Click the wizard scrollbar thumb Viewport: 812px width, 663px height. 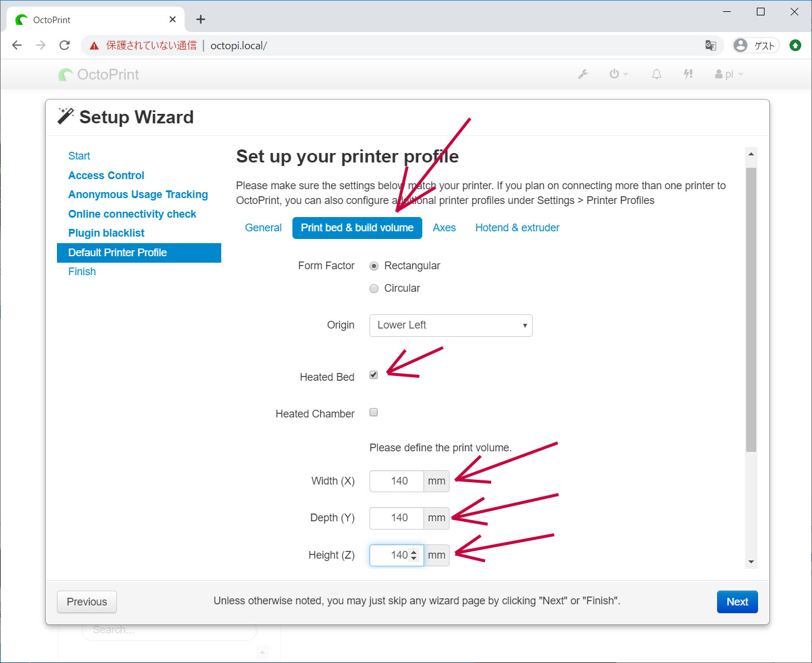(751, 310)
